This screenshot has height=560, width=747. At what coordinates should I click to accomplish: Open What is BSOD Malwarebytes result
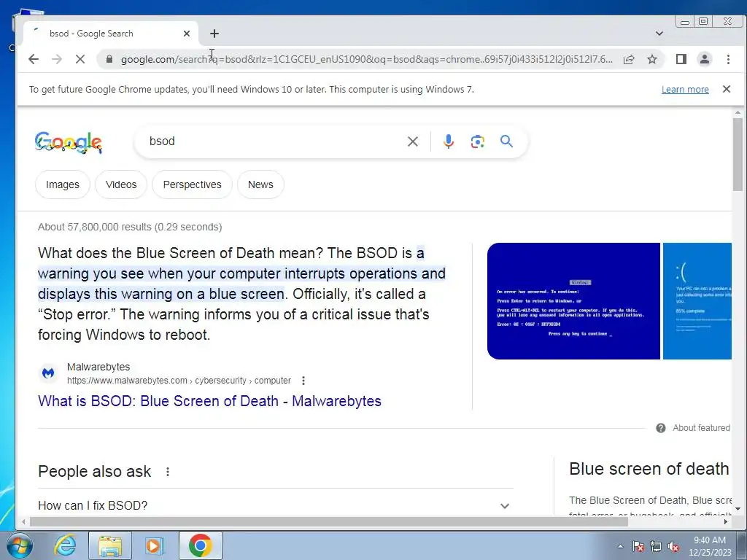(209, 401)
